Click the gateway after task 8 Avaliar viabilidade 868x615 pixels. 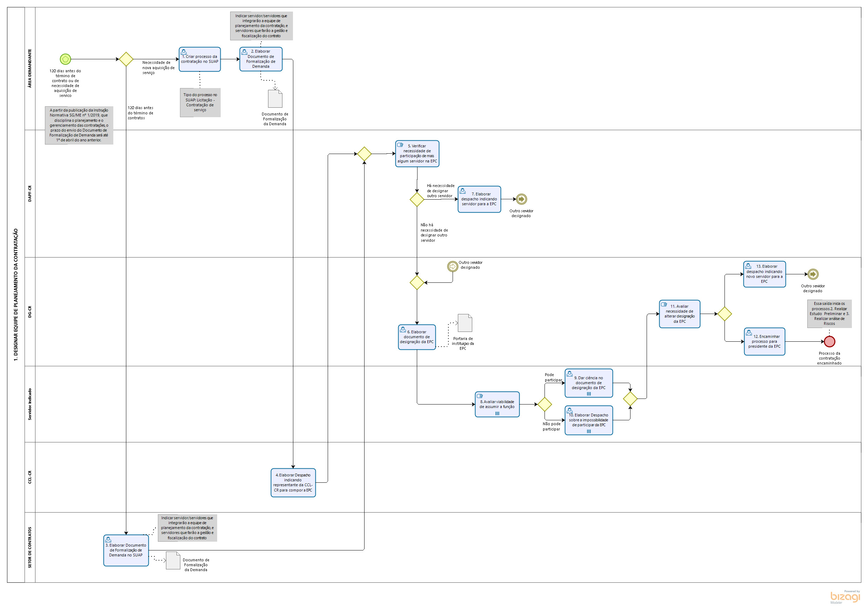tap(544, 404)
